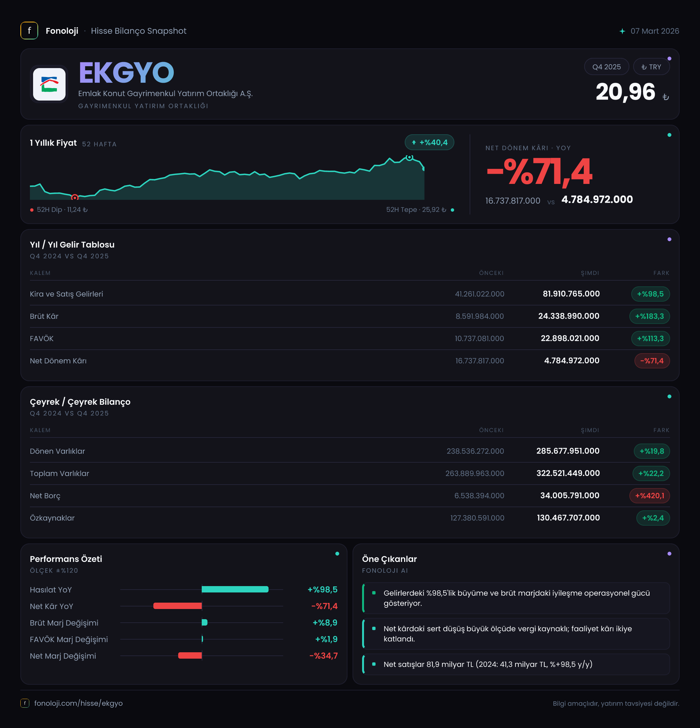700x728 pixels.
Task: Click the 1-year price chart area
Action: click(x=227, y=178)
